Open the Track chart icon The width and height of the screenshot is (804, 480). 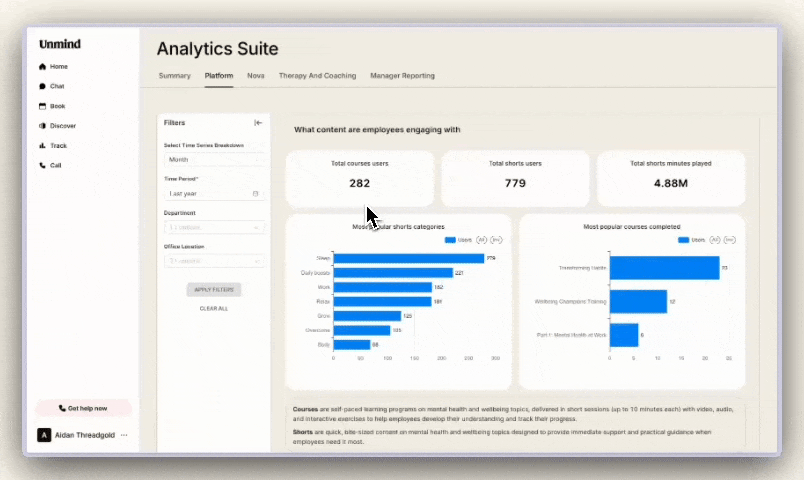[x=43, y=146]
